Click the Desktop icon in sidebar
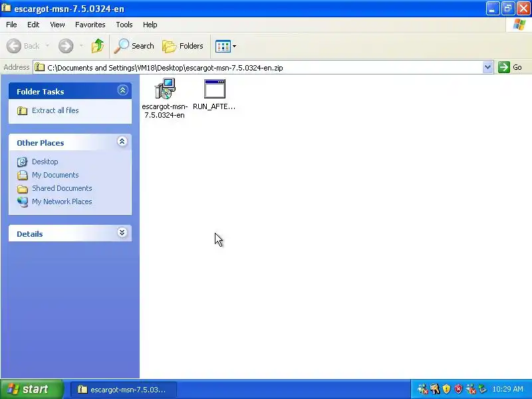532x399 pixels. [23, 162]
